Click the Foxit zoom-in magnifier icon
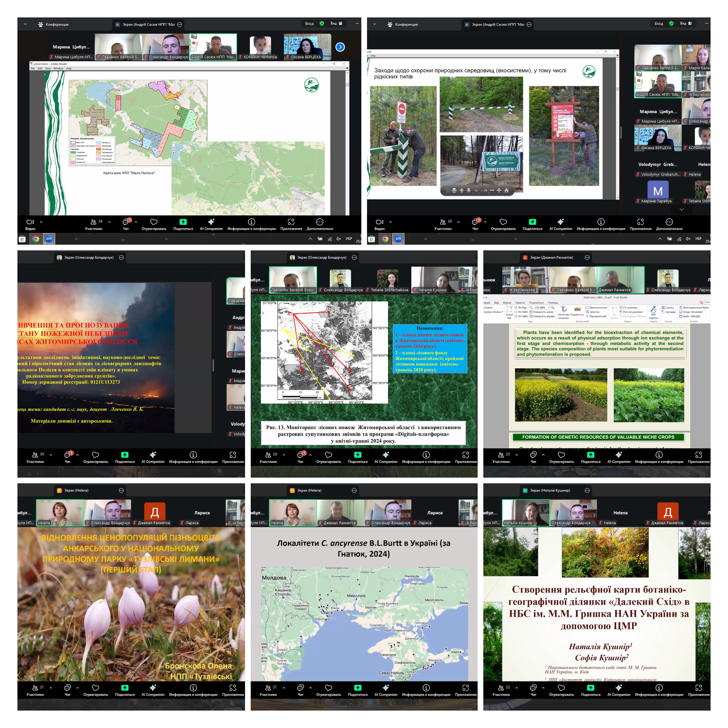The width and height of the screenshot is (728, 728). [x=553, y=308]
